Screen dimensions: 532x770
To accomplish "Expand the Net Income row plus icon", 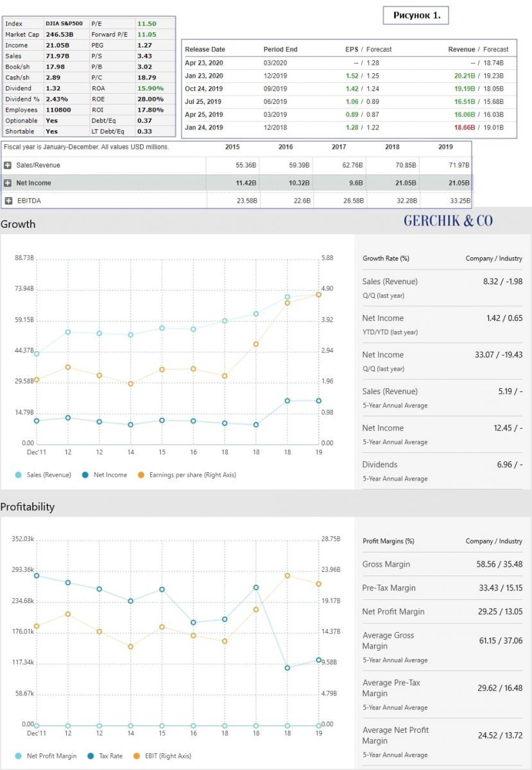I will point(8,183).
